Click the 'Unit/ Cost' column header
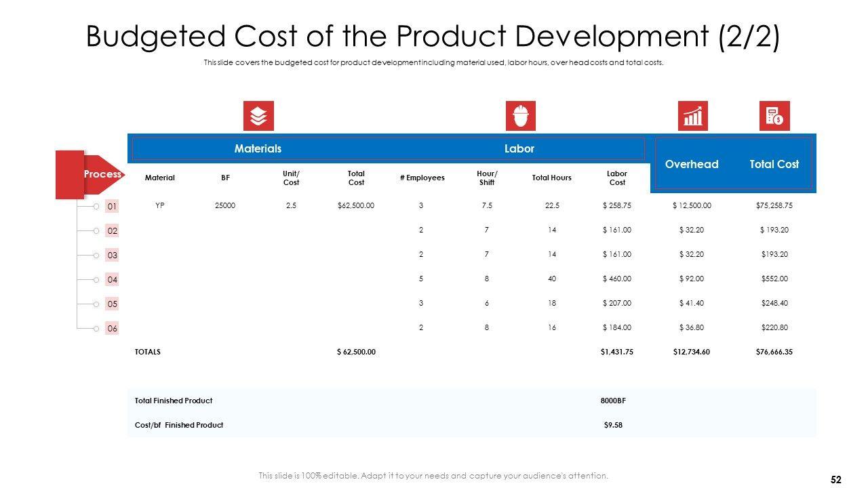 coord(291,178)
